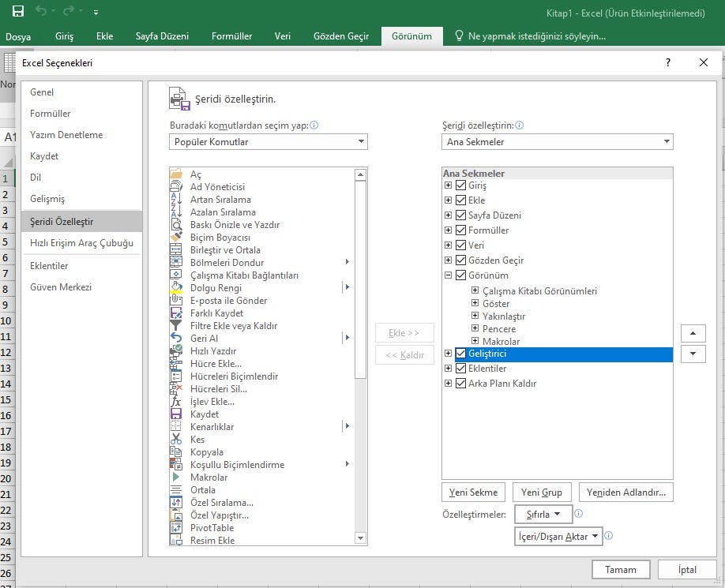Open 'Genel' options category
Screen dimensions: 725x588
(x=82, y=92)
